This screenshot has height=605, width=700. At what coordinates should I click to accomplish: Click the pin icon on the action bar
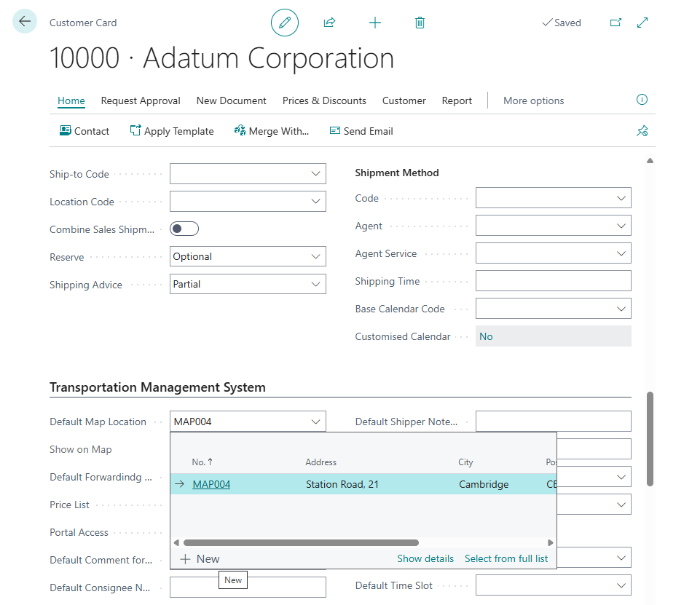point(642,131)
